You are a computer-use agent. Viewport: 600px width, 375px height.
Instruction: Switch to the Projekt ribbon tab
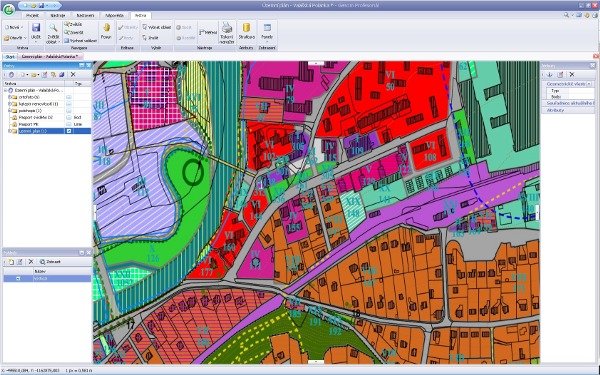point(32,16)
